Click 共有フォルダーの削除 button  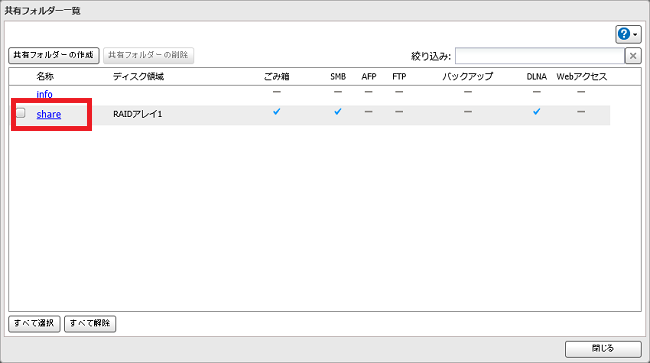148,55
